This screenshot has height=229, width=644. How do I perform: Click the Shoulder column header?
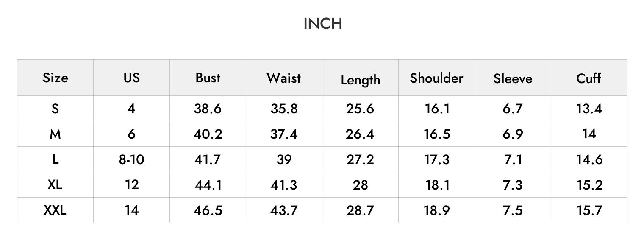coord(436,78)
